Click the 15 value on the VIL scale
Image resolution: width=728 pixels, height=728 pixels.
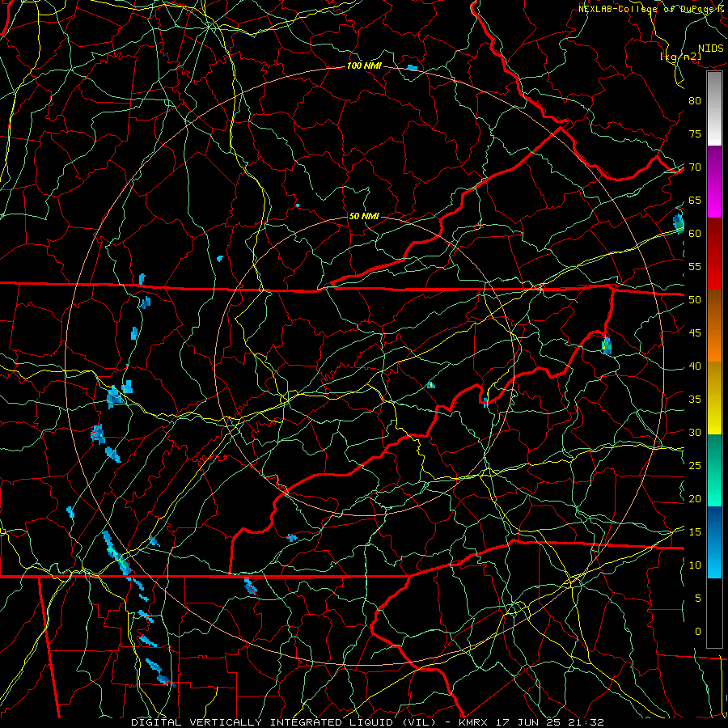(x=695, y=532)
